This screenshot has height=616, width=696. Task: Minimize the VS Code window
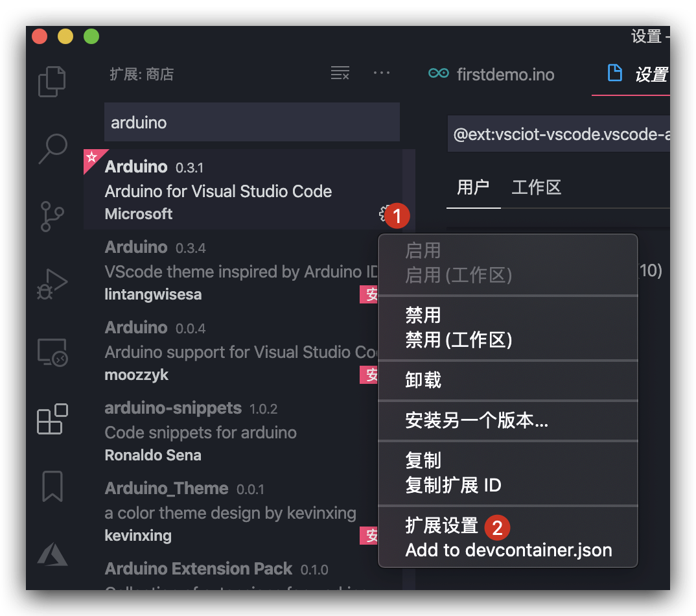point(65,36)
